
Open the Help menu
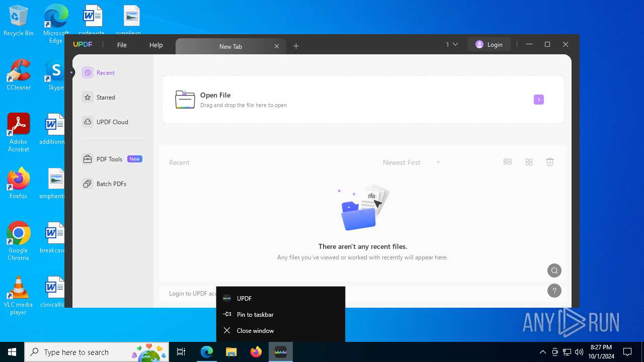156,45
